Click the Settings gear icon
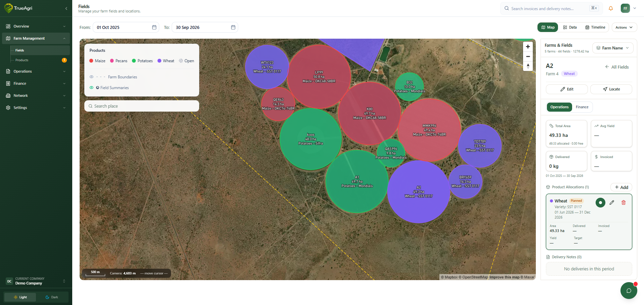 [x=8, y=108]
